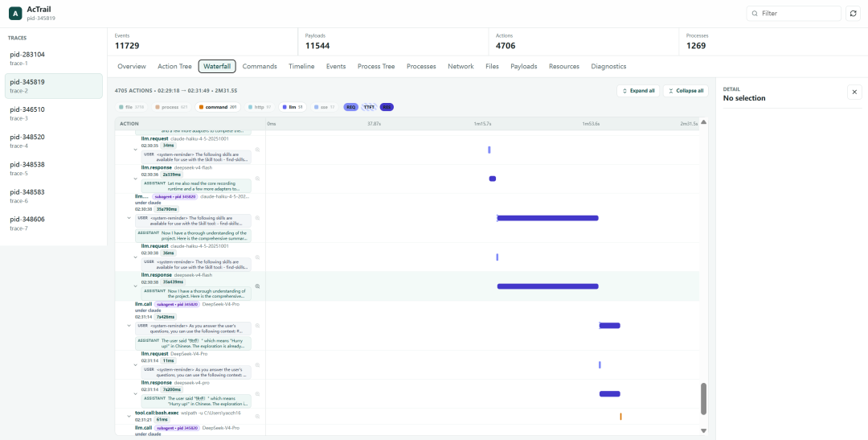Click magnifier icon on highlighted llm.response deepseek-v4-flash row
Image resolution: width=868 pixels, height=440 pixels.
point(257,286)
